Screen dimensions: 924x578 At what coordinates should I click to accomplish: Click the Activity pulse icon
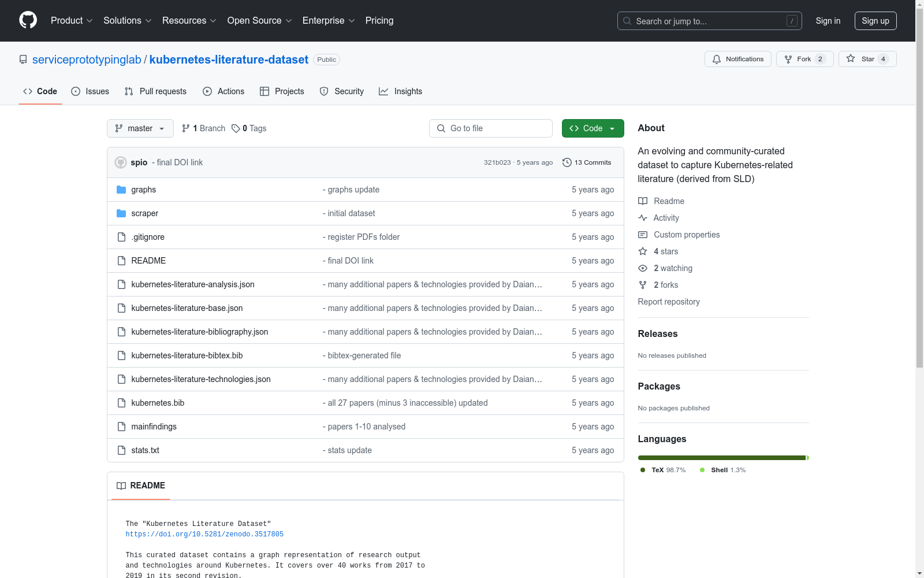coord(643,218)
